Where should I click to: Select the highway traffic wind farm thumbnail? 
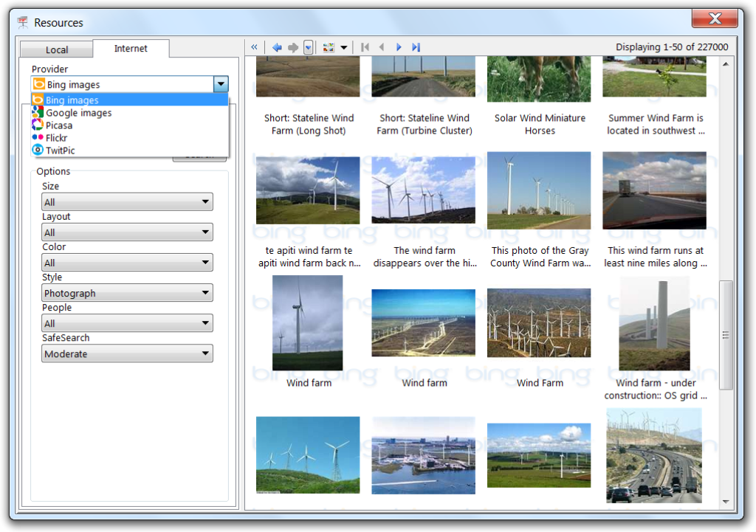coord(654,456)
